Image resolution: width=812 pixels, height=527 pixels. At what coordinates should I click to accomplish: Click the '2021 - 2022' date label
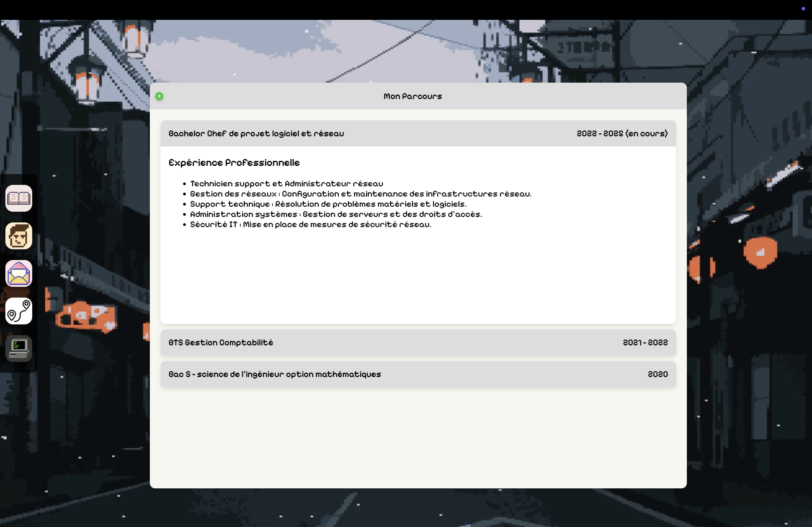click(x=645, y=342)
